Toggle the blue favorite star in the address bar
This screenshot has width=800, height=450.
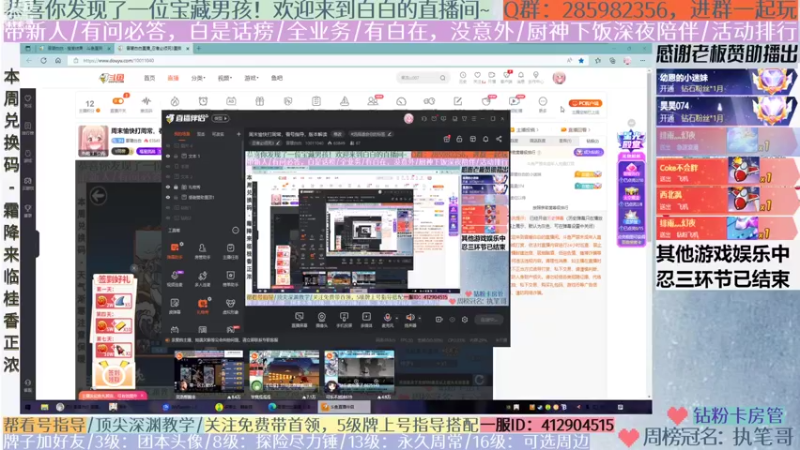(581, 60)
